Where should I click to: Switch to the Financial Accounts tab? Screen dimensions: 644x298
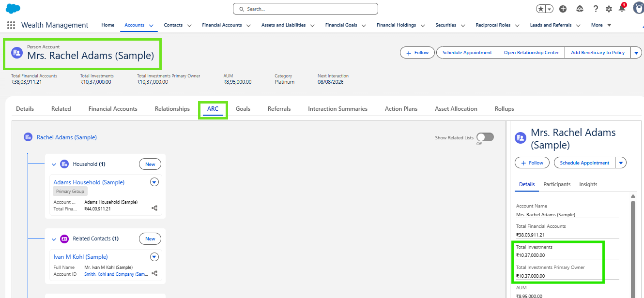(x=113, y=109)
